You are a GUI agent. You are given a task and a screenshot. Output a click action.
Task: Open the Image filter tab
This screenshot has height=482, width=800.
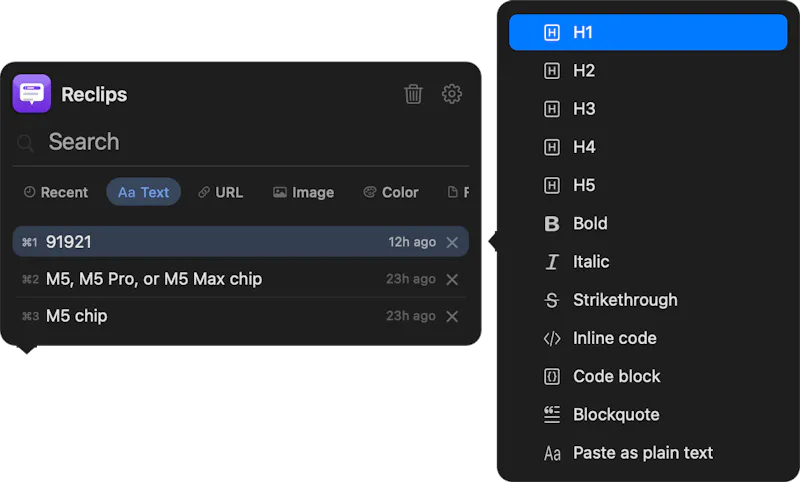pyautogui.click(x=304, y=192)
